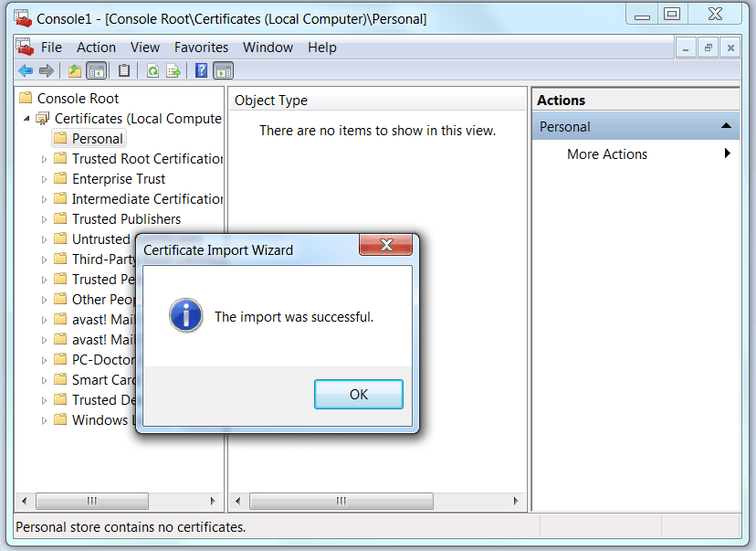756x551 pixels.
Task: Open Help via the question mark icon
Action: [201, 71]
